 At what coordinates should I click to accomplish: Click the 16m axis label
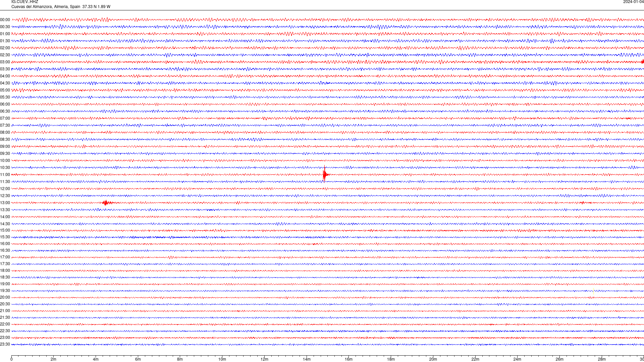pyautogui.click(x=349, y=359)
